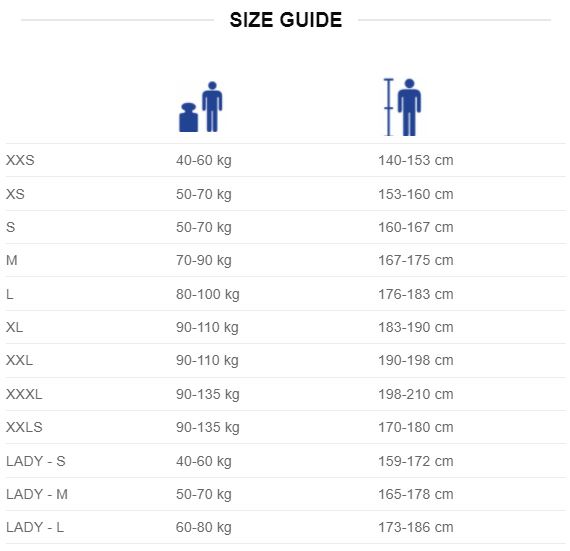Click the XXXL size label
Screen dimensions: 570x551
pos(24,394)
